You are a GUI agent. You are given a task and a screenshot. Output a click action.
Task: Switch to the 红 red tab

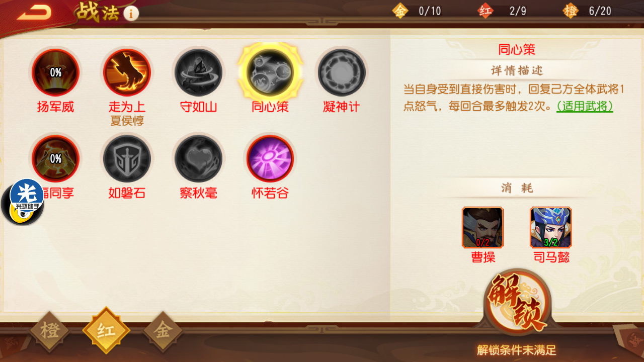tap(106, 330)
